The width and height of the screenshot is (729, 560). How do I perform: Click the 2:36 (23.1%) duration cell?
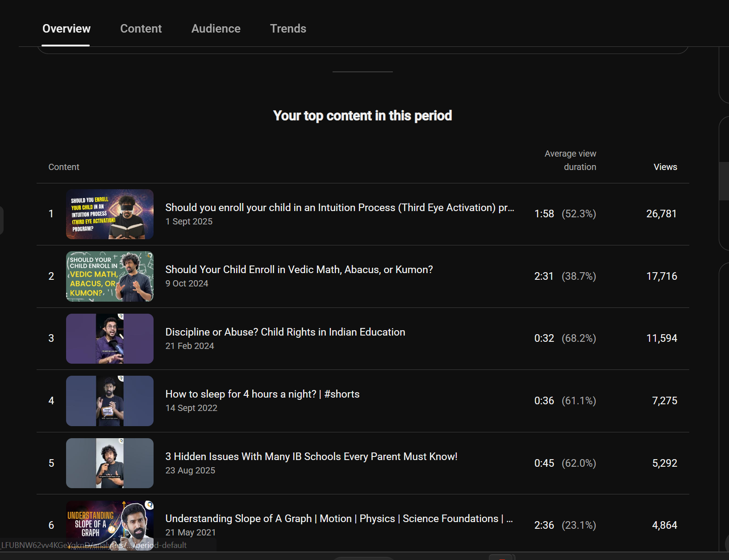click(565, 525)
